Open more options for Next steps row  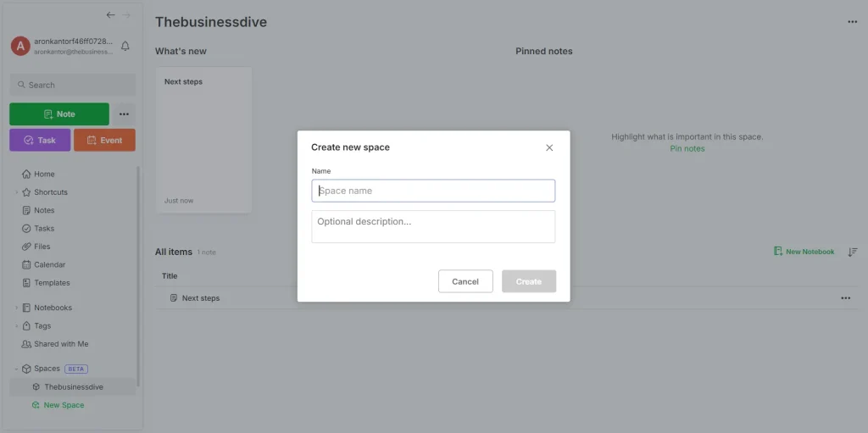(x=845, y=298)
